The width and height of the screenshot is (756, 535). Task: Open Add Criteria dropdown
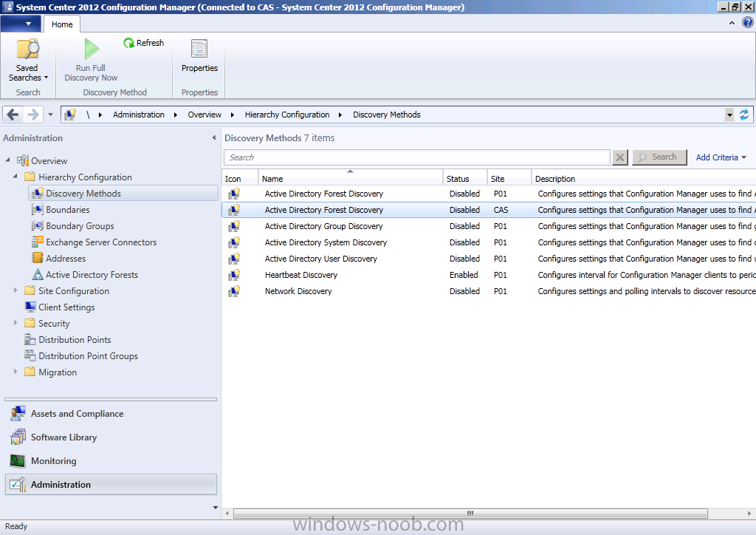[721, 157]
